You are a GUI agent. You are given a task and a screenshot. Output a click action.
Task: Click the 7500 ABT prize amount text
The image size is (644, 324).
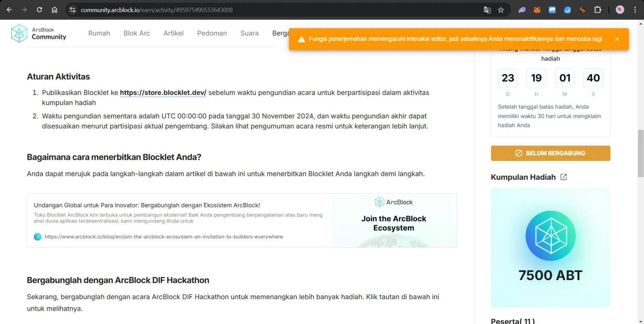[551, 275]
